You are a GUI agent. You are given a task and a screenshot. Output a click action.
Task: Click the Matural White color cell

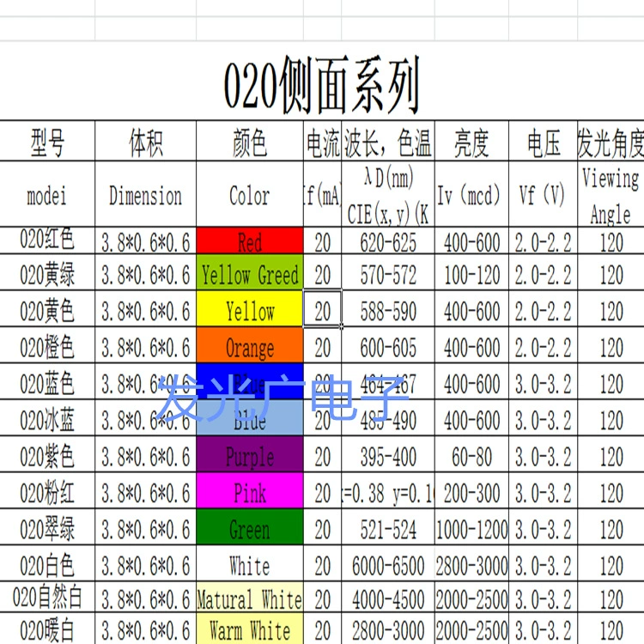click(250, 597)
